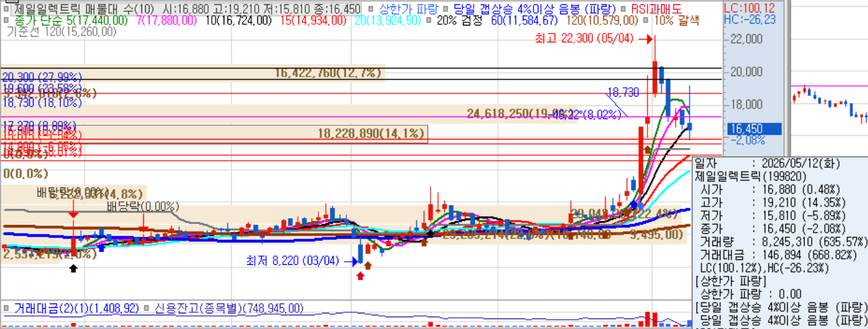Click the 20,300 (27.99%) level label
This screenshot has width=868, height=329.
(42, 77)
